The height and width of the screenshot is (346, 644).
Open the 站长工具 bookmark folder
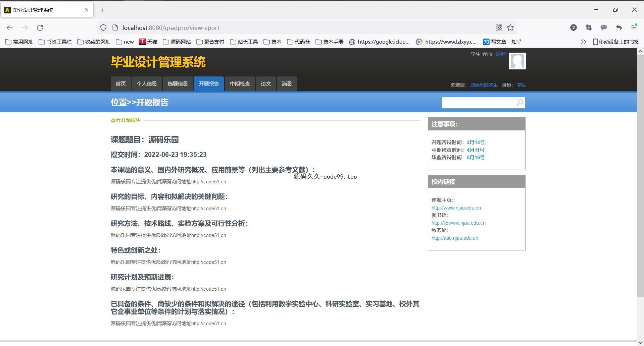point(244,42)
